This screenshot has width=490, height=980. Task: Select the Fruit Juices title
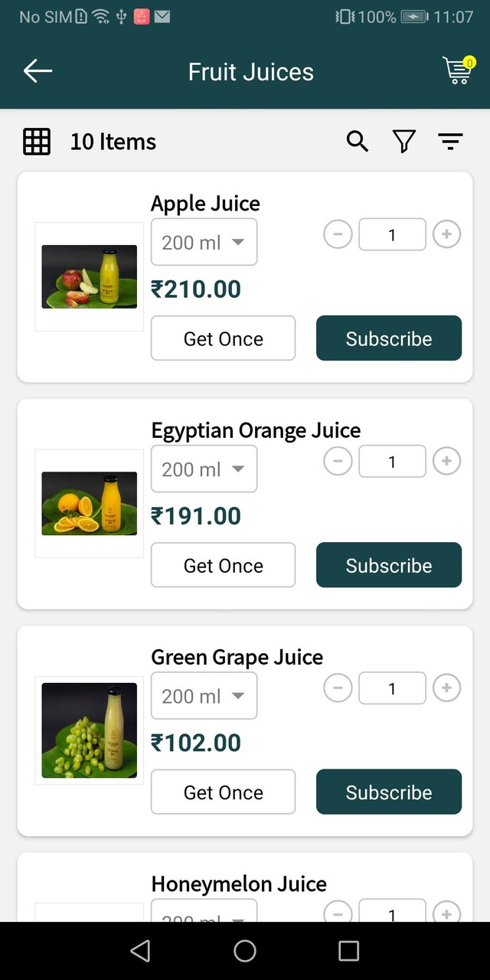[x=250, y=71]
